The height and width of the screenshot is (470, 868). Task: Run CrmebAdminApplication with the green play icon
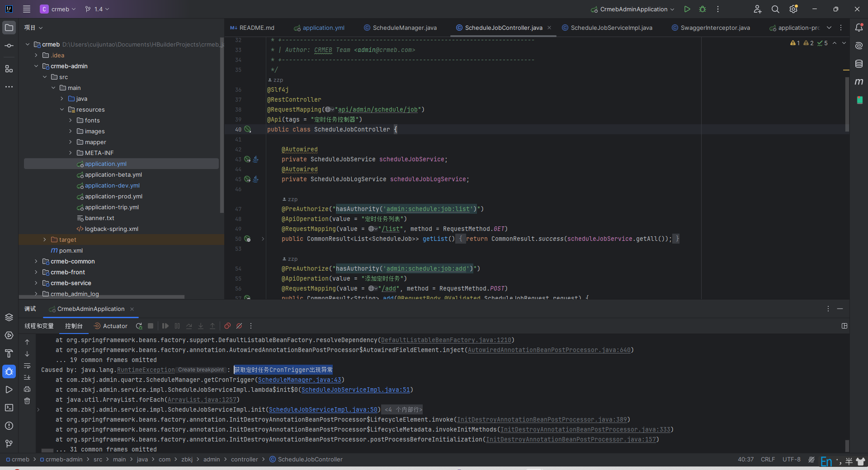pos(687,9)
